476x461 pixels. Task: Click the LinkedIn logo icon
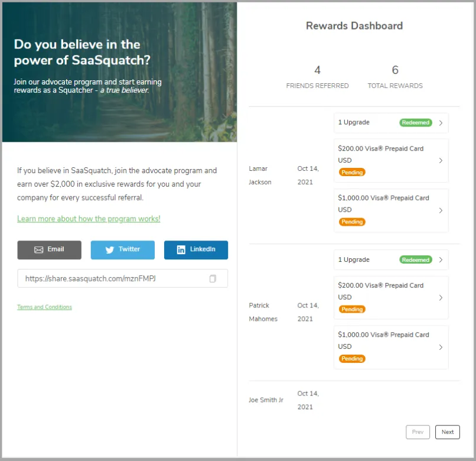tap(181, 250)
